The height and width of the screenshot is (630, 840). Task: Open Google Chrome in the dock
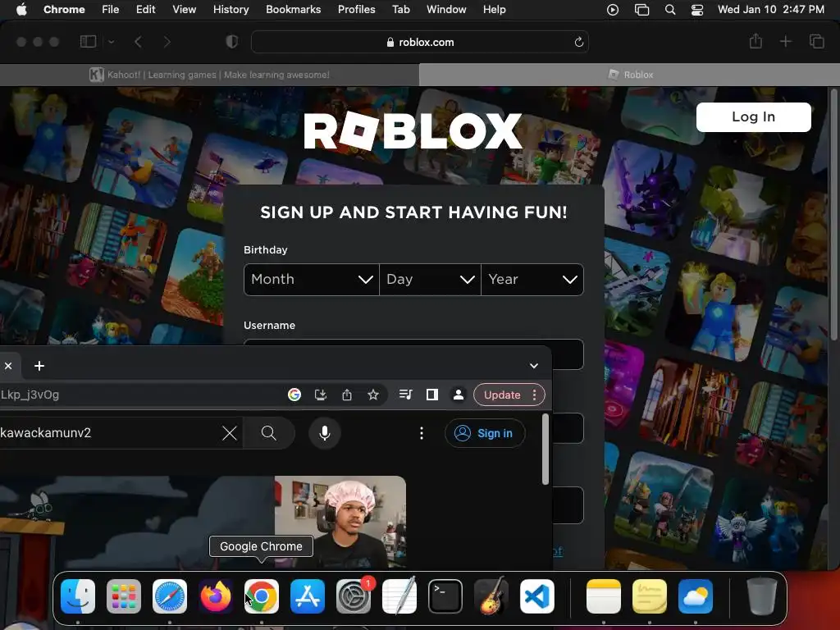click(x=262, y=596)
